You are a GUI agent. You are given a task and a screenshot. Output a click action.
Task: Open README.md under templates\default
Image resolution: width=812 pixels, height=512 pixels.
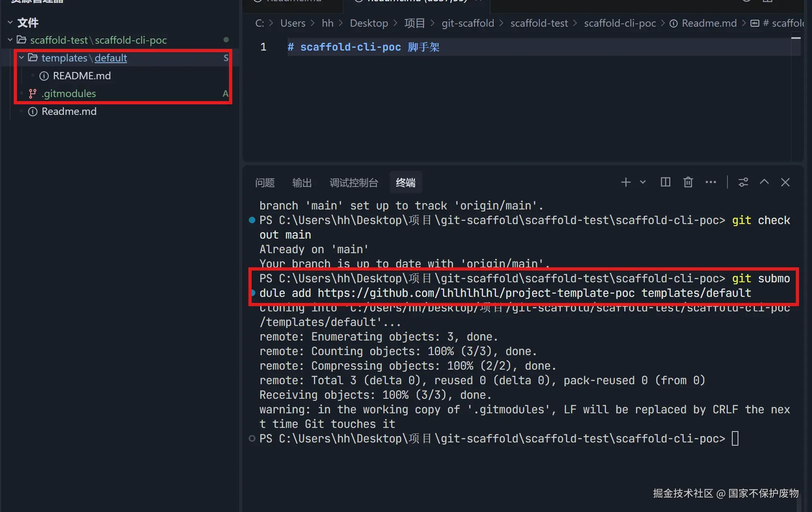[x=82, y=76]
